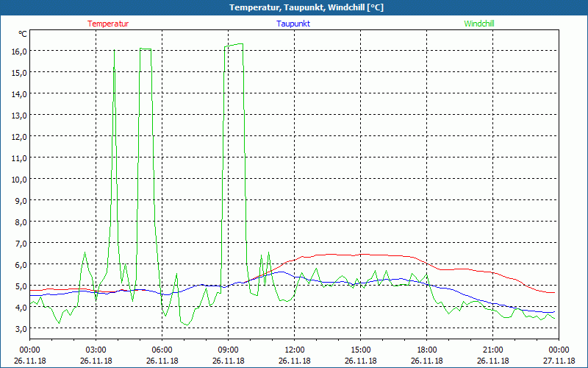Click the red temperature curve at 15:00
Screen dimensions: 588x368
(360, 255)
